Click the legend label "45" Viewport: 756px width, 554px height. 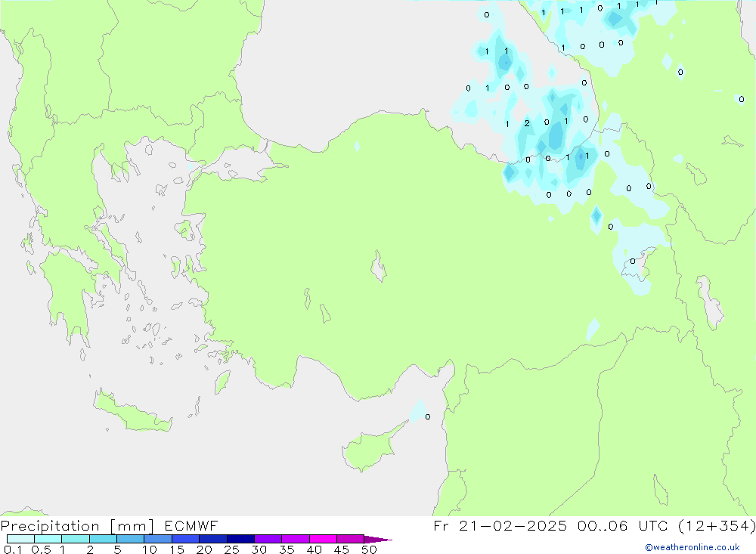[x=342, y=549]
